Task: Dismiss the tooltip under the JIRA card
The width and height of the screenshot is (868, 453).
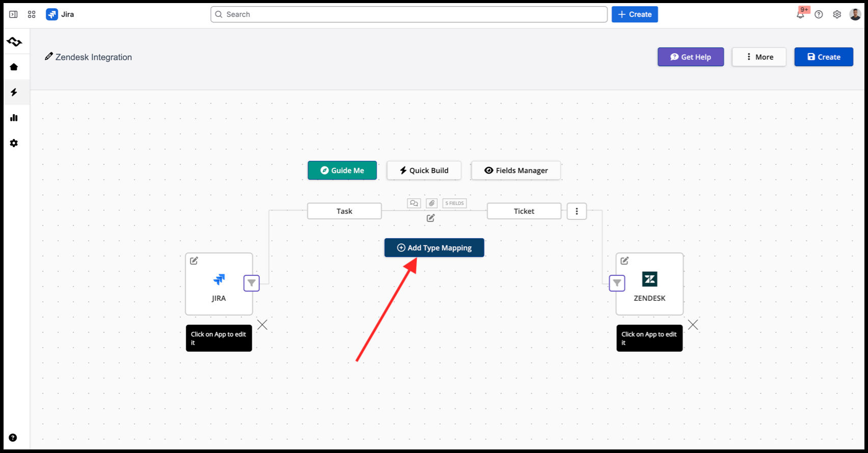Action: click(262, 325)
